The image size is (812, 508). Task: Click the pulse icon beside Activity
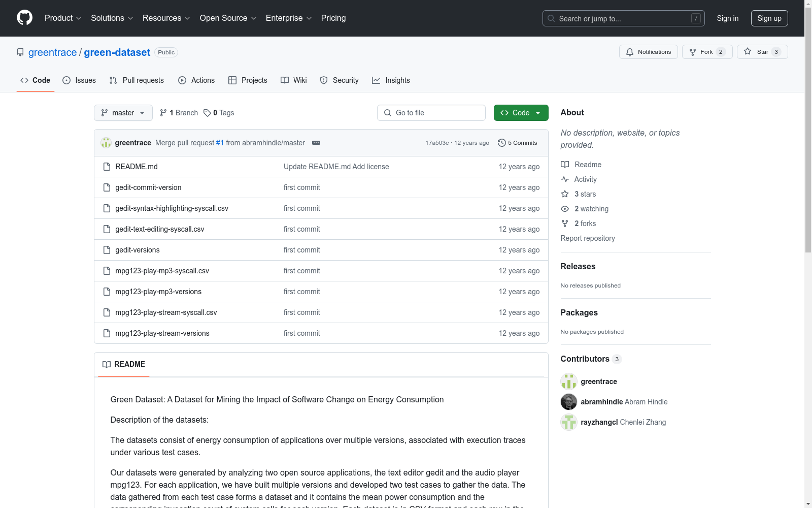[565, 179]
